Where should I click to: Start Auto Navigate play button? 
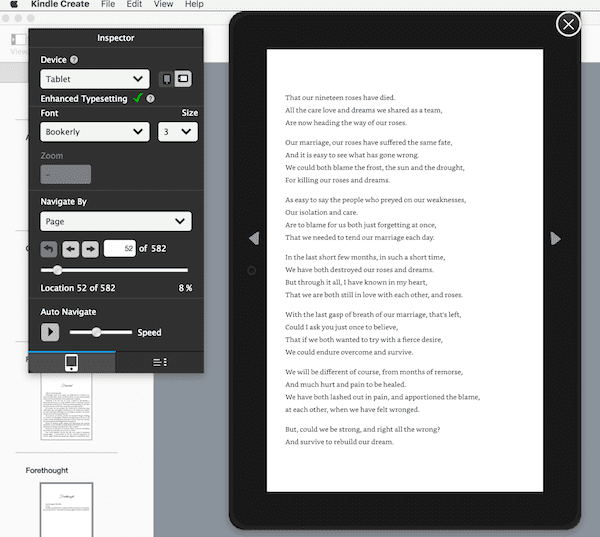50,332
